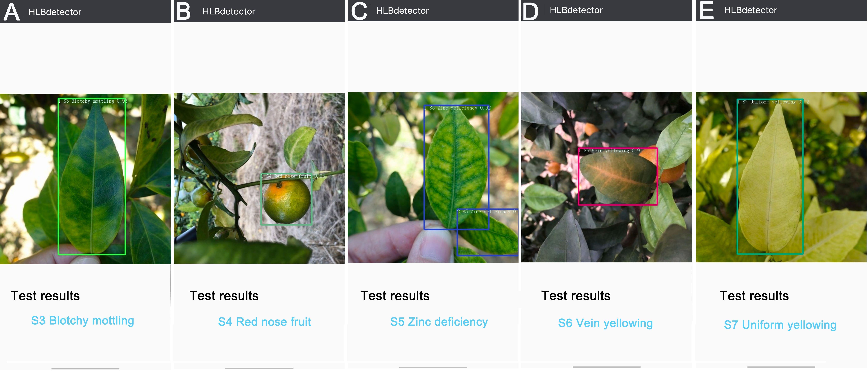Click the Test results heading in panel E
The height and width of the screenshot is (372, 868).
(754, 296)
